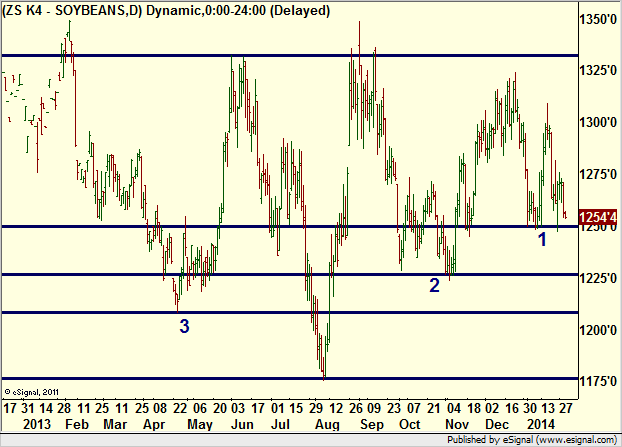
Task: Click the date tick 07 above Oct
Action: tap(414, 408)
